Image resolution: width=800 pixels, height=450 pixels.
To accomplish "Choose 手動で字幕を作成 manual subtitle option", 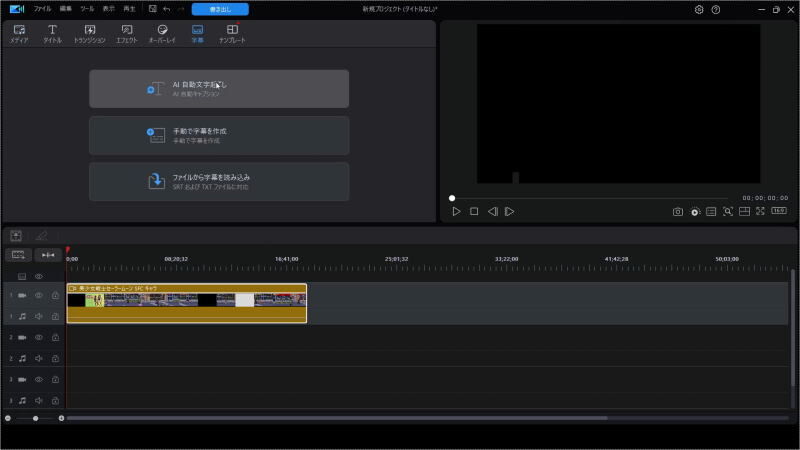I will click(219, 135).
